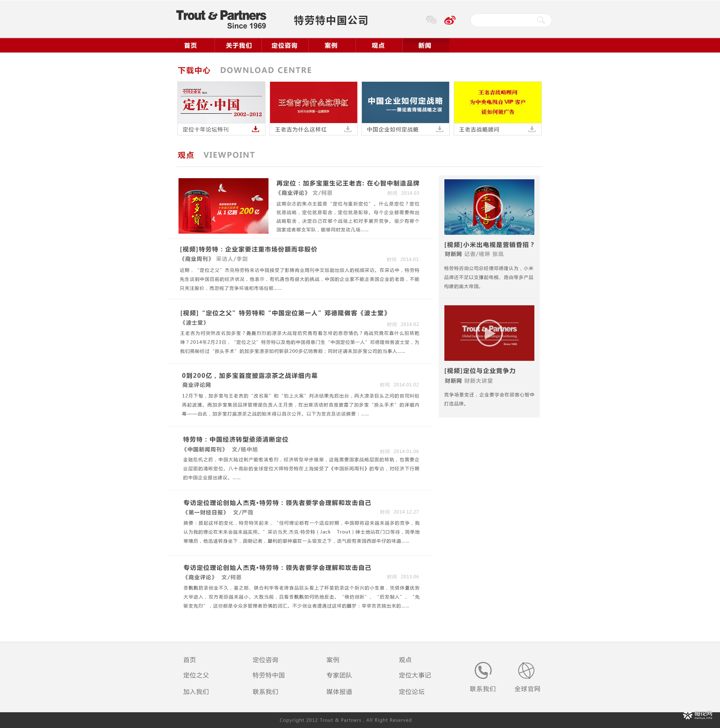Download 王老吉为什么这样红 via download icon
The height and width of the screenshot is (728, 720).
point(348,129)
